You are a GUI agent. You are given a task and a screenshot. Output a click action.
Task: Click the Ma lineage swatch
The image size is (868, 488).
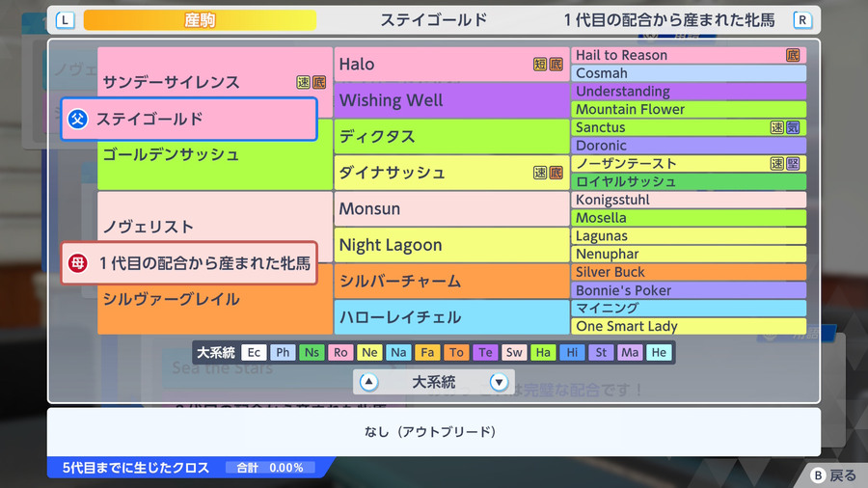(630, 352)
